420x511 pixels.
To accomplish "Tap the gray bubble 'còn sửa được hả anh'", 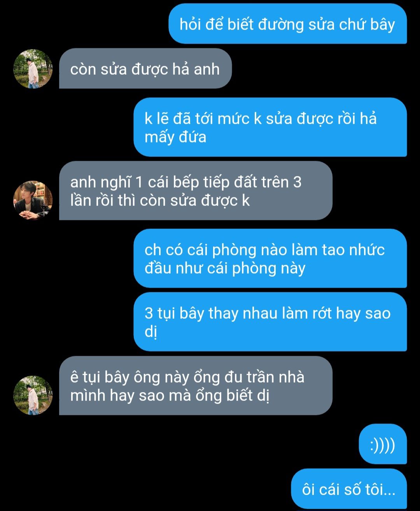I will click(145, 69).
